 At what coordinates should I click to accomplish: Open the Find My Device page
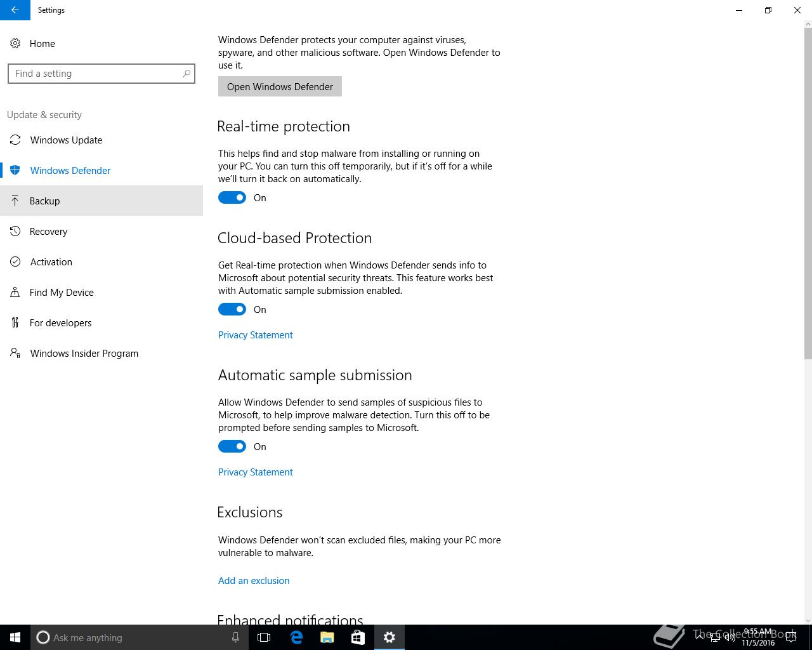coord(101,292)
